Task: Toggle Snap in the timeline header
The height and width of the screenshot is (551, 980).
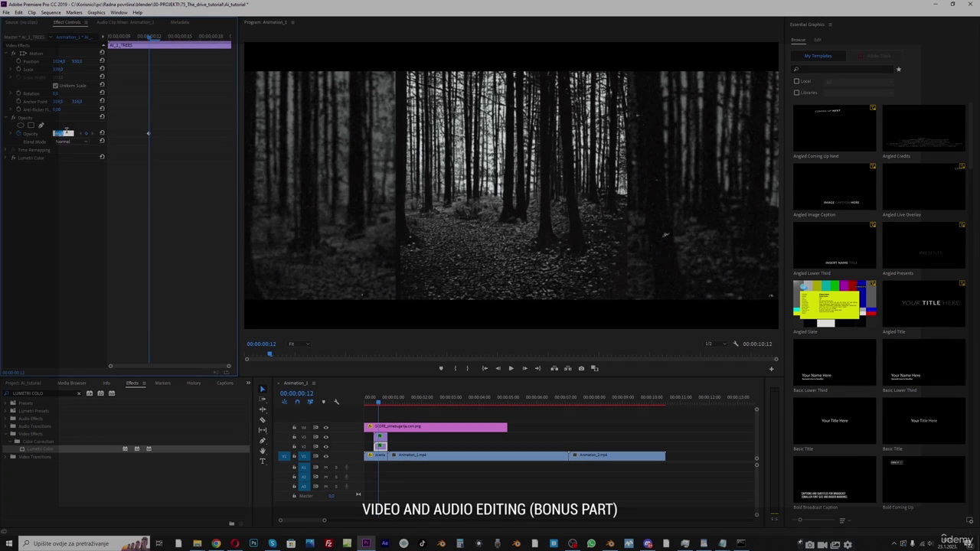Action: click(x=297, y=402)
